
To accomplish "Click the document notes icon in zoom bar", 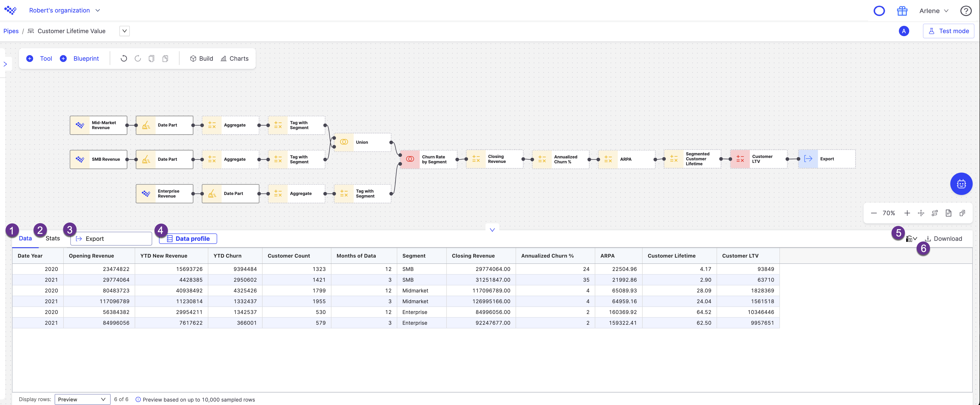I will point(948,213).
